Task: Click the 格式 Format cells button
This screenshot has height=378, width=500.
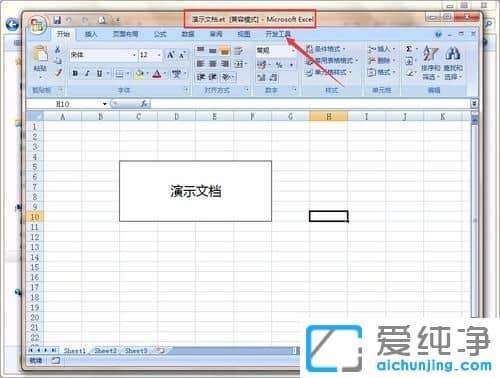Action: coord(381,72)
